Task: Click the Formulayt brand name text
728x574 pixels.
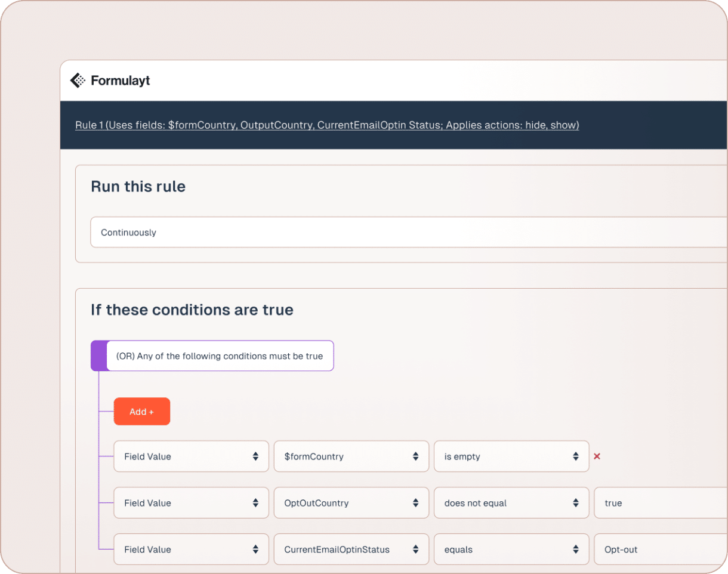Action: (x=121, y=81)
